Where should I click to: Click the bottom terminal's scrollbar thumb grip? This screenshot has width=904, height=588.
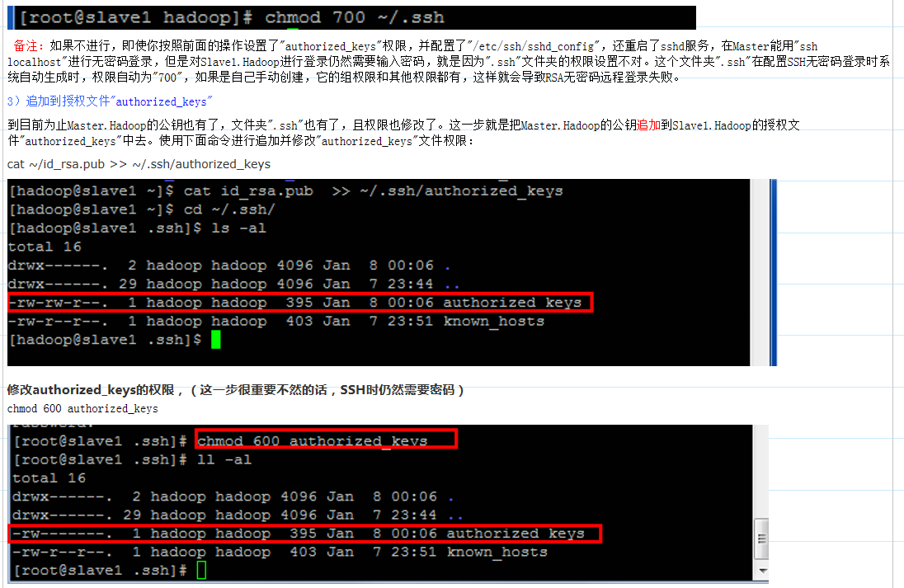point(762,539)
